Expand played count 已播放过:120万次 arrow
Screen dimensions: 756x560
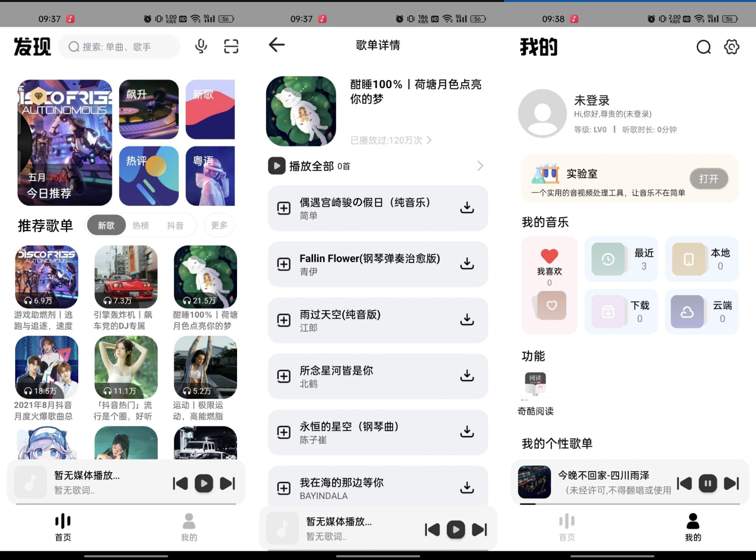click(x=430, y=140)
